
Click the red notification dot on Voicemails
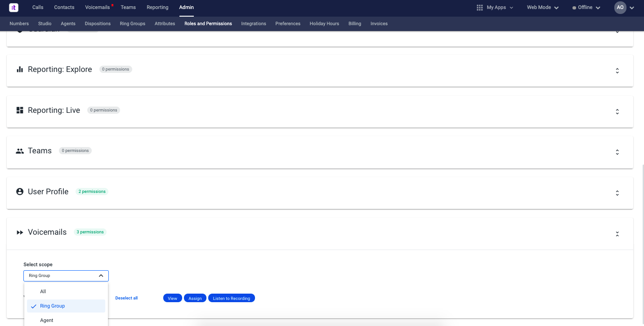pyautogui.click(x=112, y=5)
